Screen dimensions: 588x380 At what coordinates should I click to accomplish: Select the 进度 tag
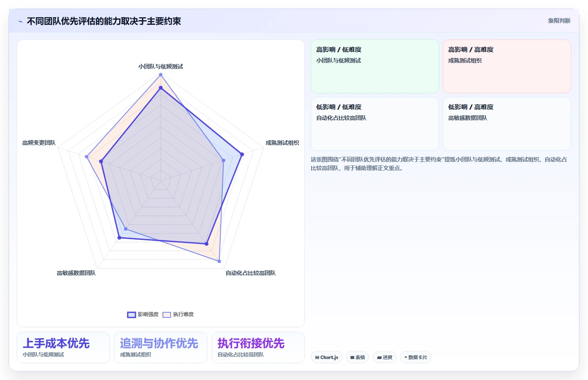384,357
